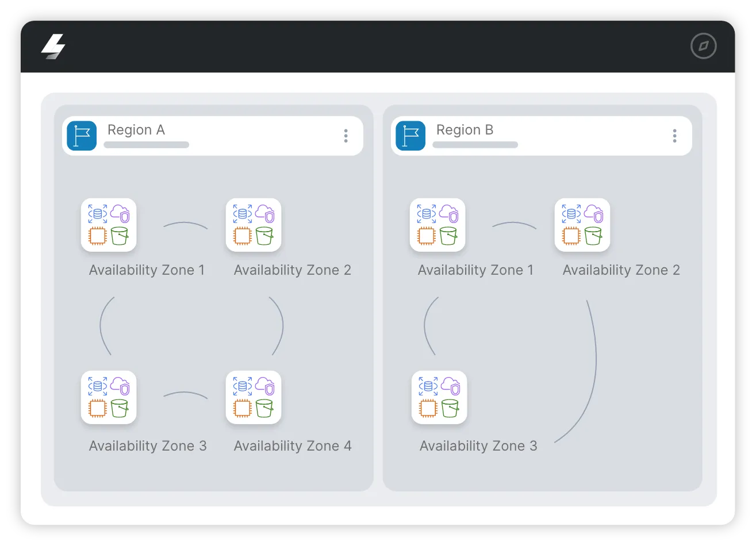Click cloud shield icon in Region B Zone 2
Viewport: 756px width, 546px height.
click(x=594, y=214)
